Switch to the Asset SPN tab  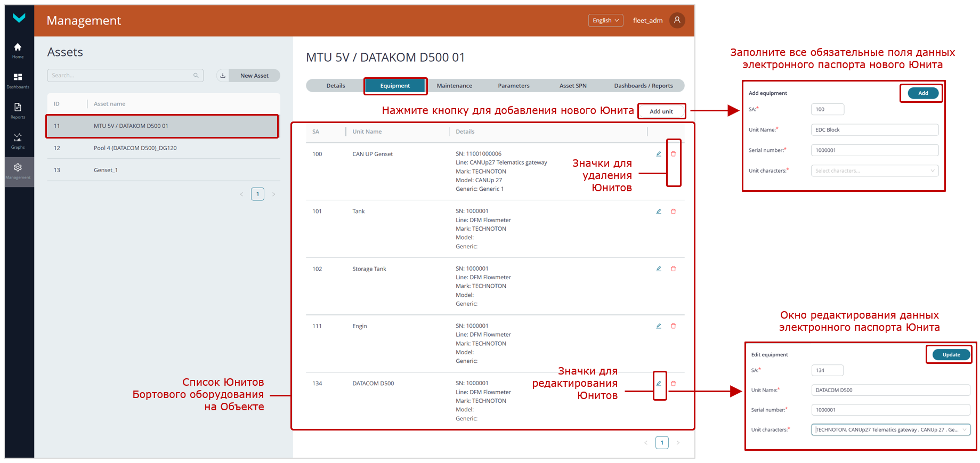click(x=572, y=86)
